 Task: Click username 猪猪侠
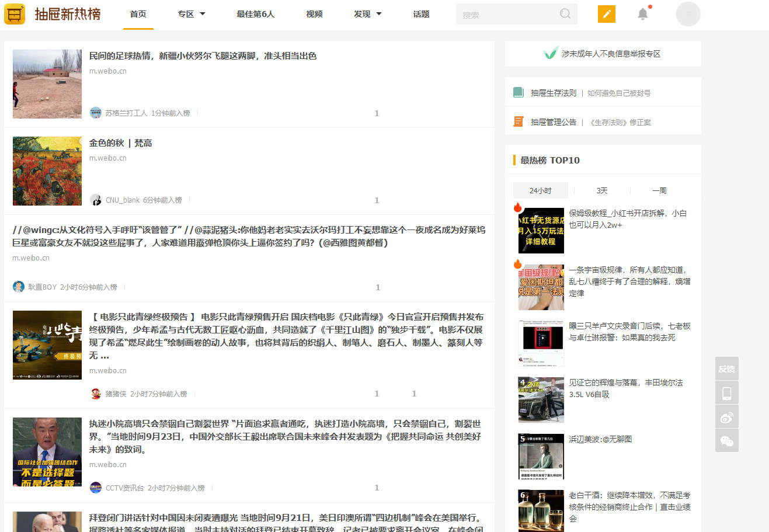(x=116, y=394)
